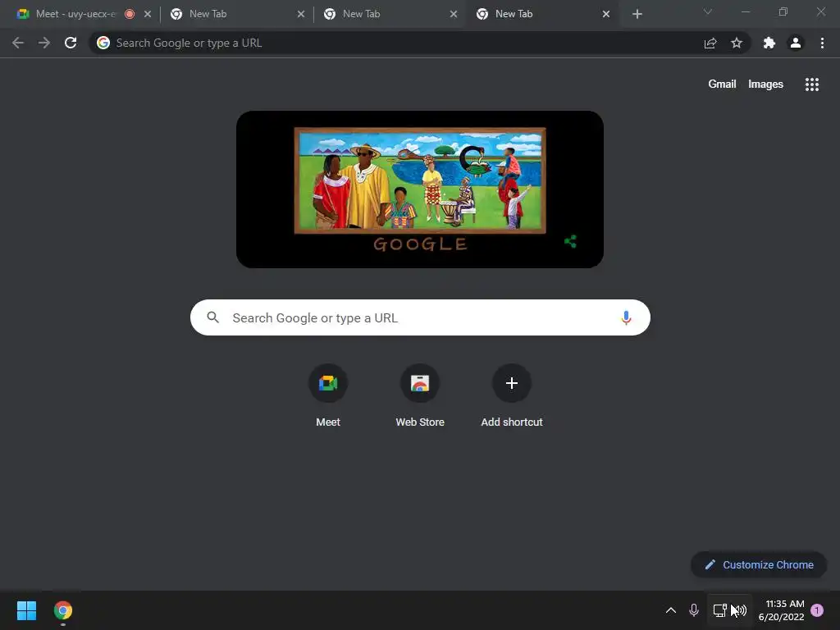The width and height of the screenshot is (840, 630).
Task: Open the Chrome three-dot menu
Action: pos(822,43)
